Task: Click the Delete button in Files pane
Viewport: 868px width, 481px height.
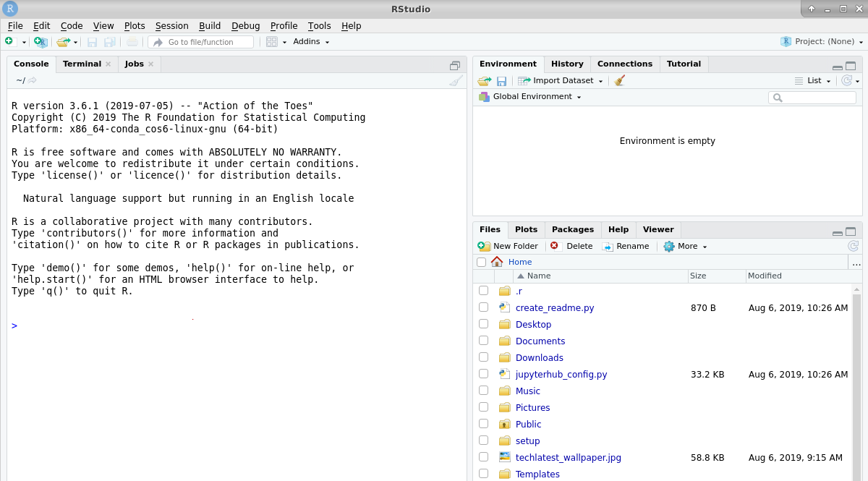Action: (571, 246)
